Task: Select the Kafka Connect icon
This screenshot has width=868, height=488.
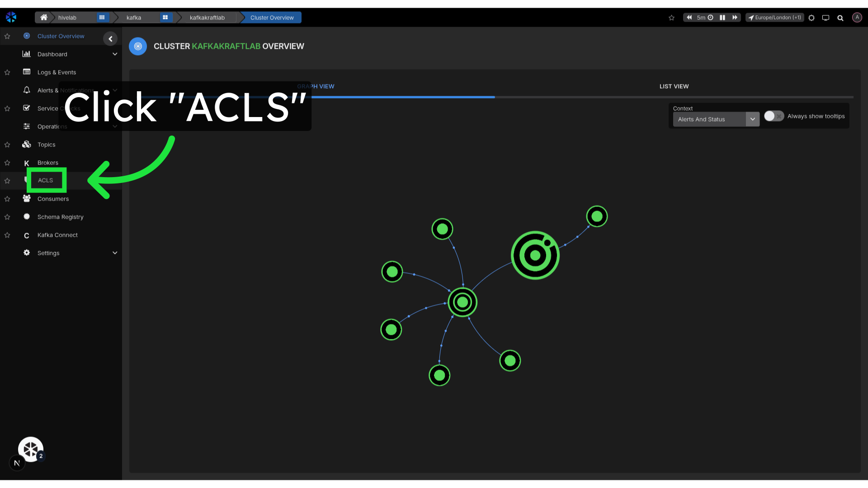Action: (27, 235)
